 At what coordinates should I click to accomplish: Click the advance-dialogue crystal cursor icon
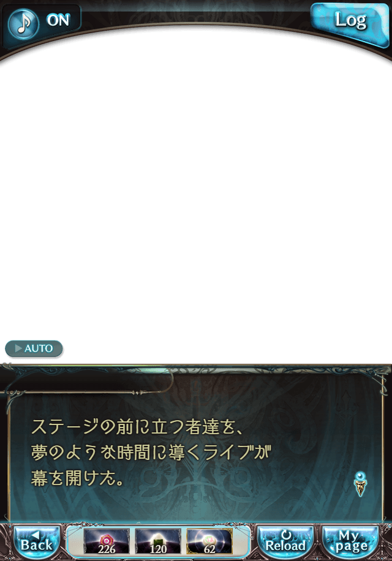(361, 484)
